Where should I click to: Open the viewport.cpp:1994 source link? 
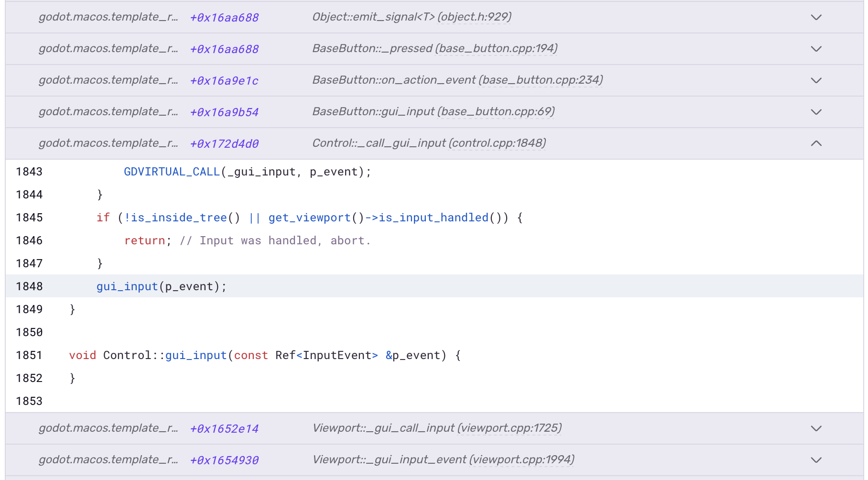pyautogui.click(x=521, y=460)
